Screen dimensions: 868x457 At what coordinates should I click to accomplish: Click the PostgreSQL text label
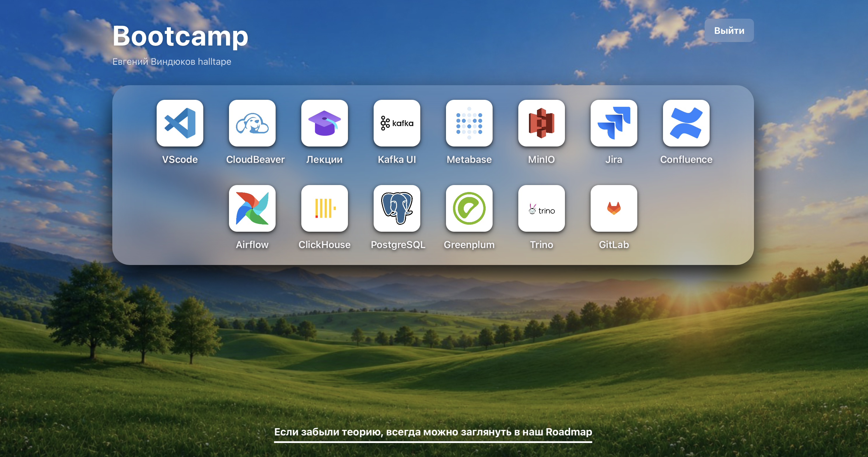tap(398, 245)
